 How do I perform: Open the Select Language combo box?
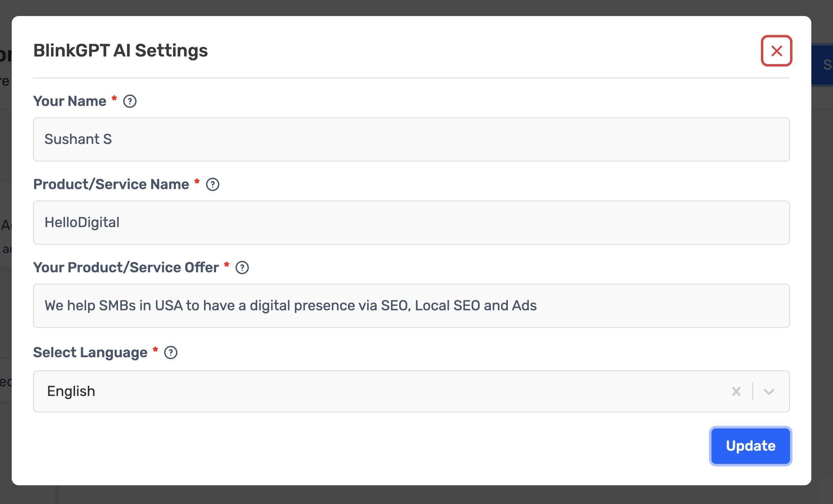coord(412,391)
